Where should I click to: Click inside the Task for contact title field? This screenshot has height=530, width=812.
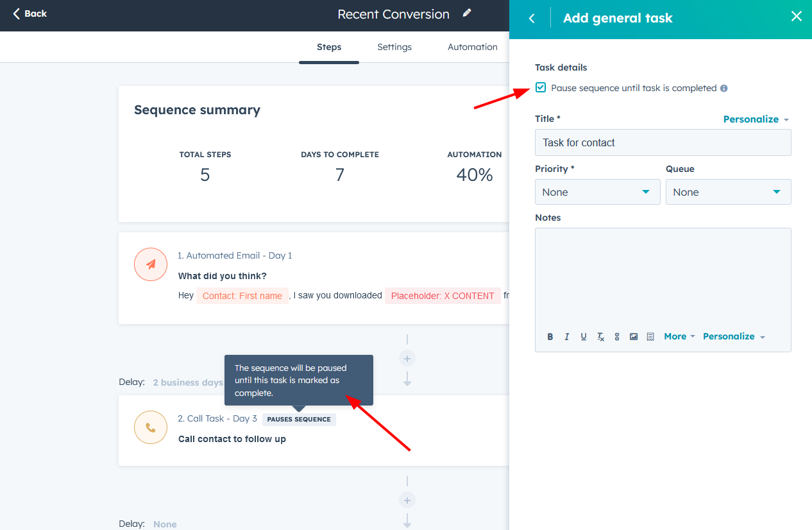[x=663, y=142]
